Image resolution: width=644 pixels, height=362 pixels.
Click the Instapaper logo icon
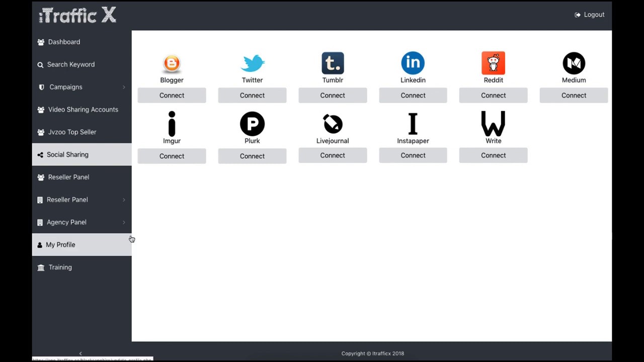413,124
